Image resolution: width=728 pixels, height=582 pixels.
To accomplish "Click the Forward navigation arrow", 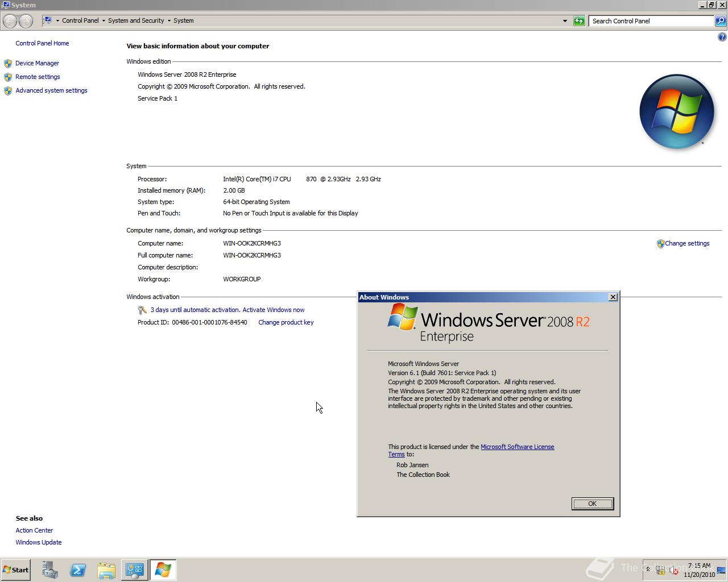I will pyautogui.click(x=26, y=21).
